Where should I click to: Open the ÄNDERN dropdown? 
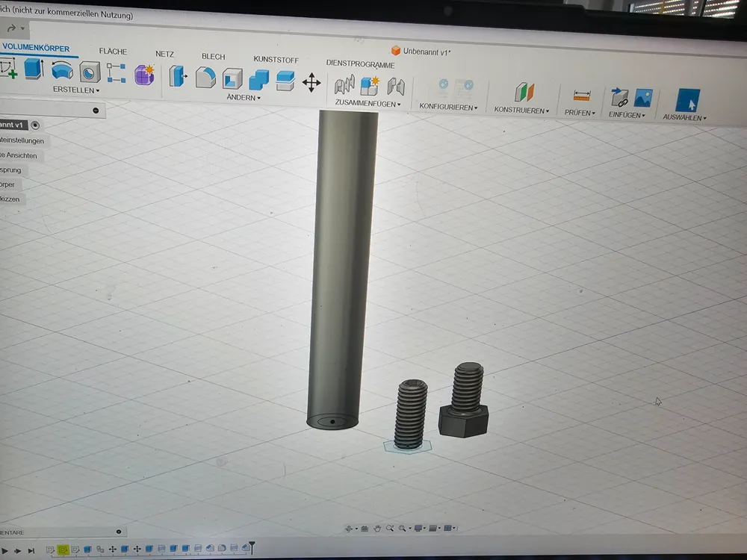(x=244, y=98)
